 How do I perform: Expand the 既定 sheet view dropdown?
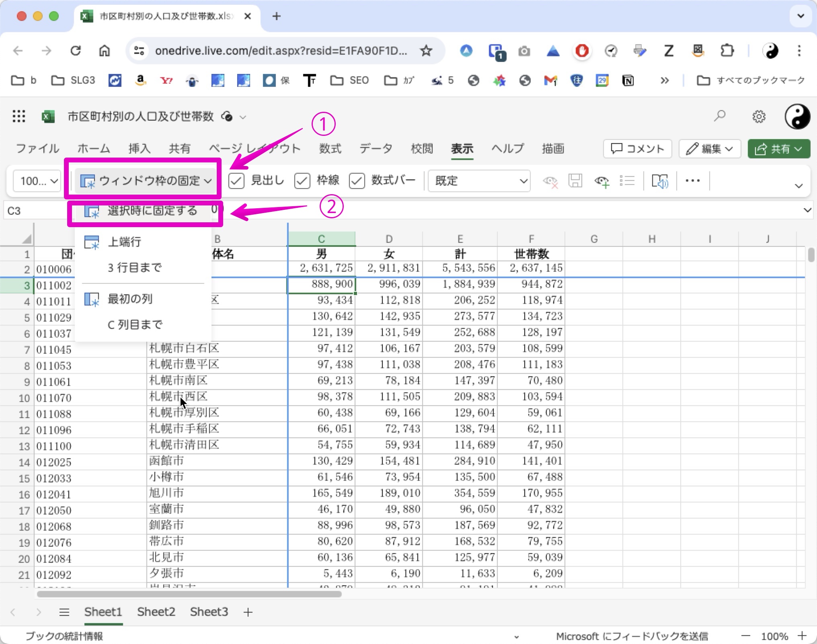[x=479, y=181]
